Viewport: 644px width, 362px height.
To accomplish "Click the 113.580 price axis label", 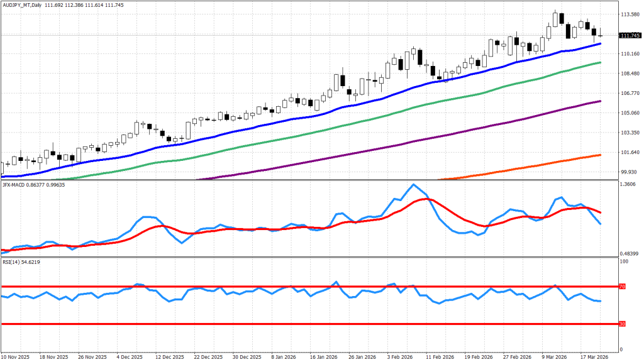I will (630, 14).
